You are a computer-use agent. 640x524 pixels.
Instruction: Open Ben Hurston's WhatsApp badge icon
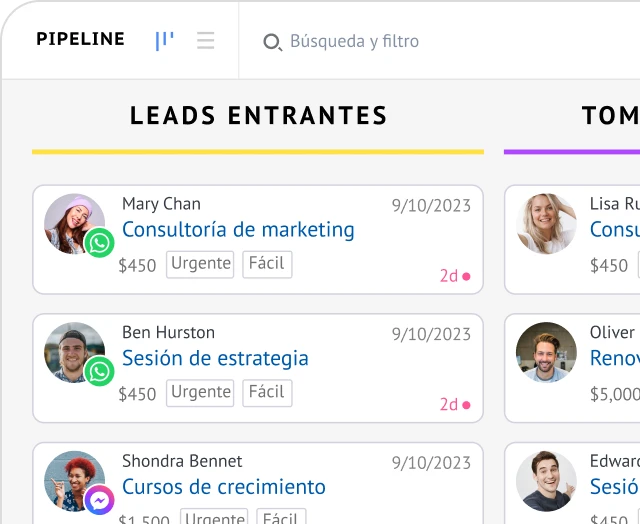(x=99, y=371)
